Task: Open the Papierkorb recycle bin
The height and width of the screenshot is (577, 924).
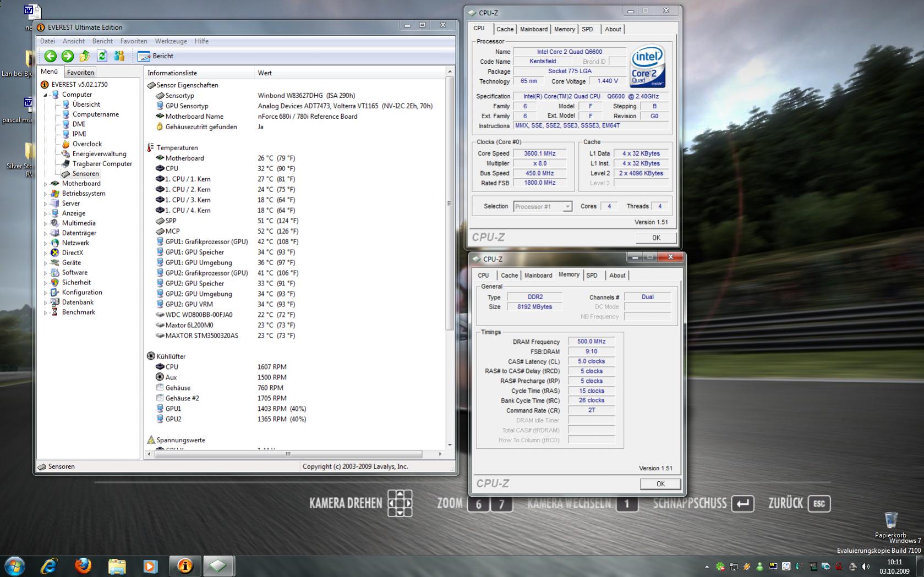Action: 890,525
